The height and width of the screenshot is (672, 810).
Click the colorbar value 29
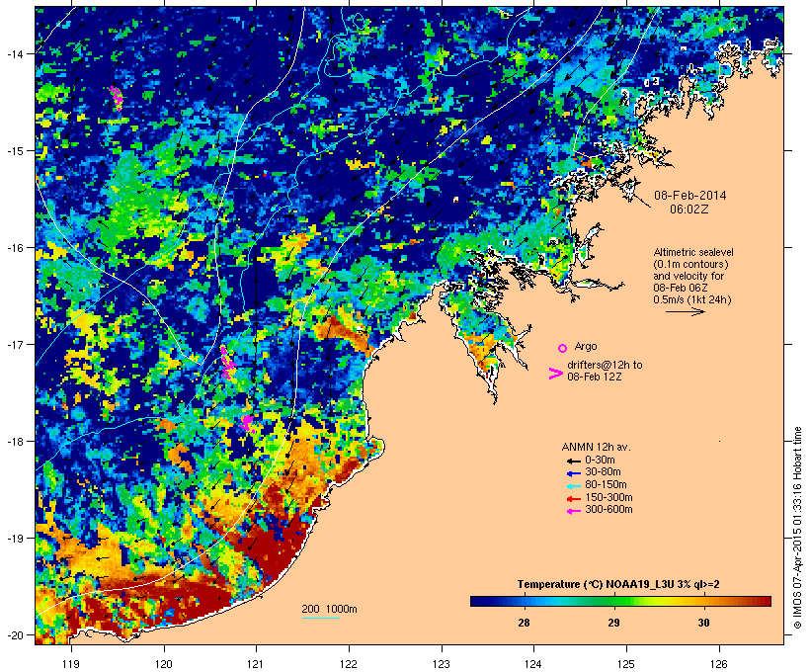point(613,623)
